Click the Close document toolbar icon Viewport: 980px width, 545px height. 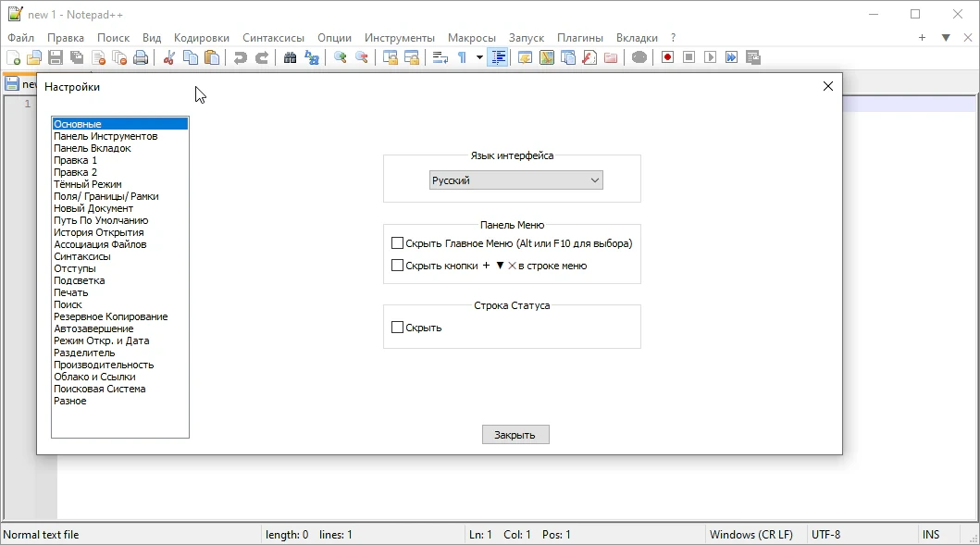pos(98,57)
